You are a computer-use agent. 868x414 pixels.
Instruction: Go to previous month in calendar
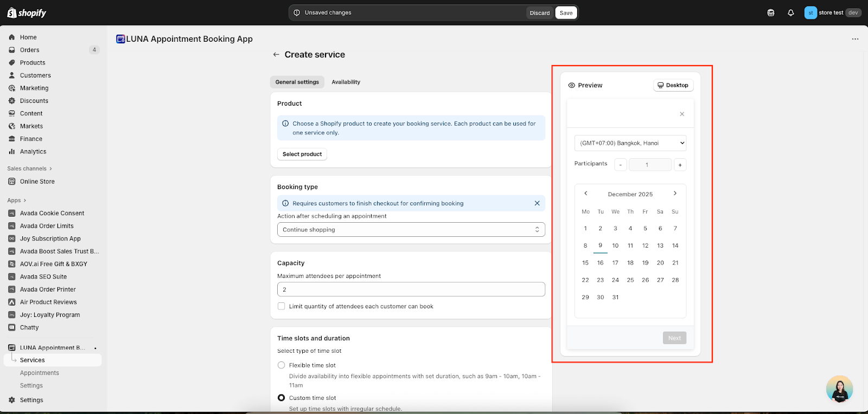(586, 193)
